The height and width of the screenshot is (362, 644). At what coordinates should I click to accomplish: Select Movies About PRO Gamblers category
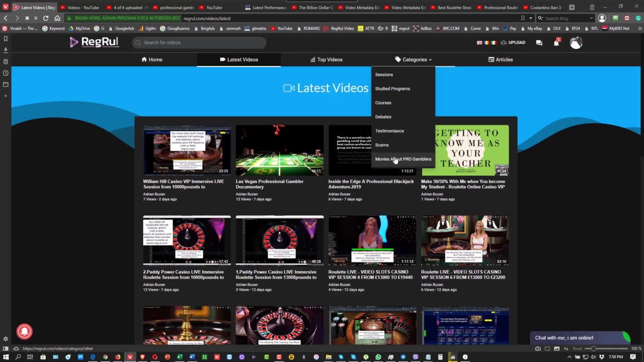(x=403, y=159)
